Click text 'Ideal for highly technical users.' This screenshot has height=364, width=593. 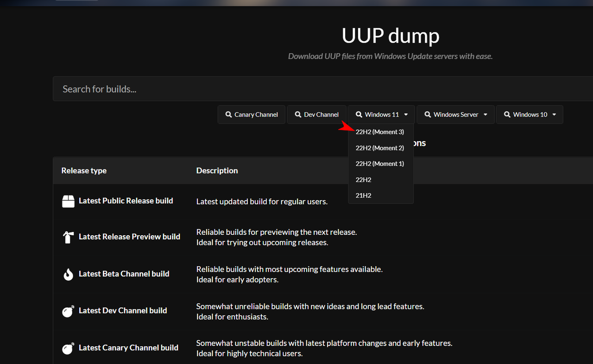click(x=249, y=353)
